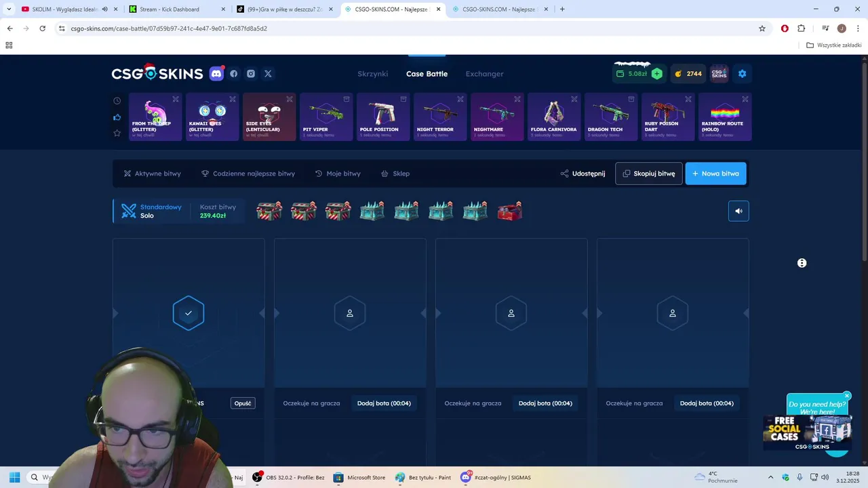868x488 pixels.
Task: Click Dodaj bota in fourth player slot
Action: tap(707, 403)
